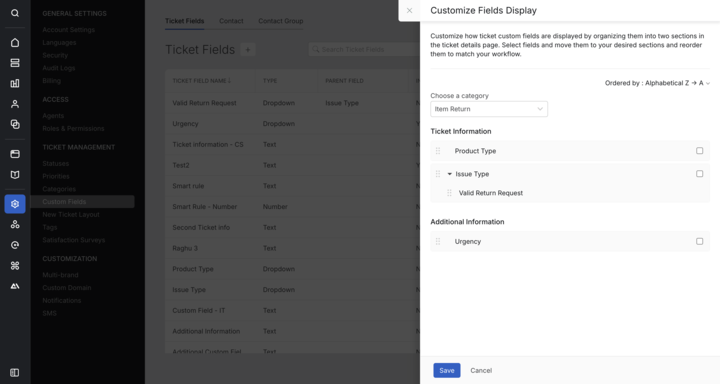This screenshot has height=384, width=720.
Task: Open the reports bar chart icon
Action: click(15, 83)
